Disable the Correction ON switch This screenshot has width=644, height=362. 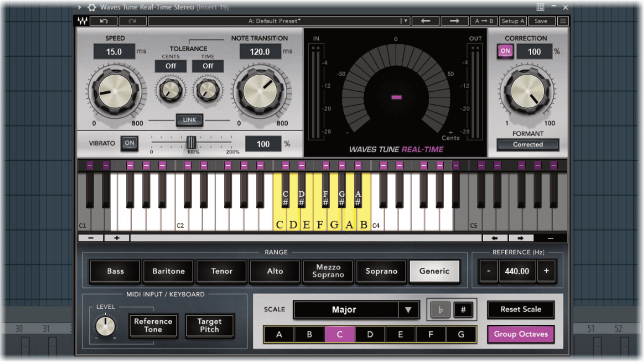pyautogui.click(x=505, y=51)
